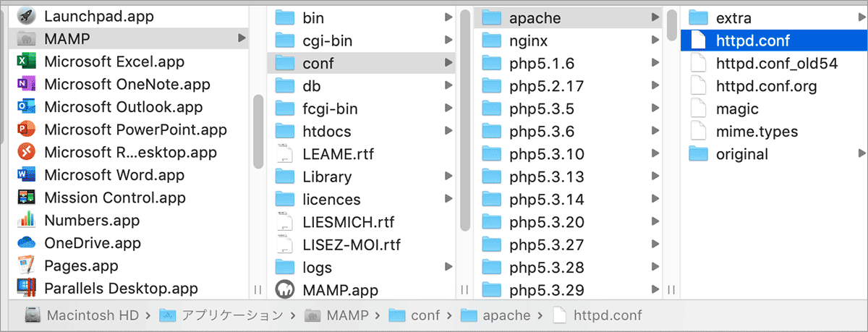Select httpd.conf_old54 file
This screenshot has width=868, height=332.
coord(775,63)
